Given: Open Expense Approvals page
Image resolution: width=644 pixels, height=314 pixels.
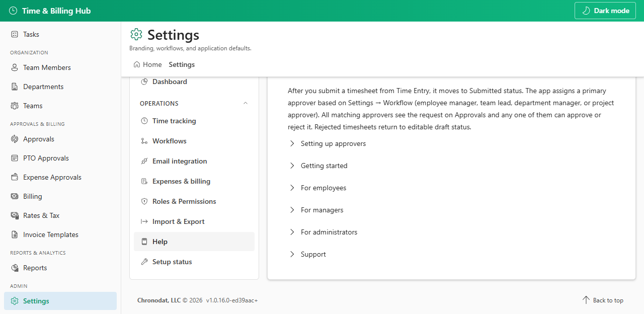Looking at the screenshot, I should [60, 177].
